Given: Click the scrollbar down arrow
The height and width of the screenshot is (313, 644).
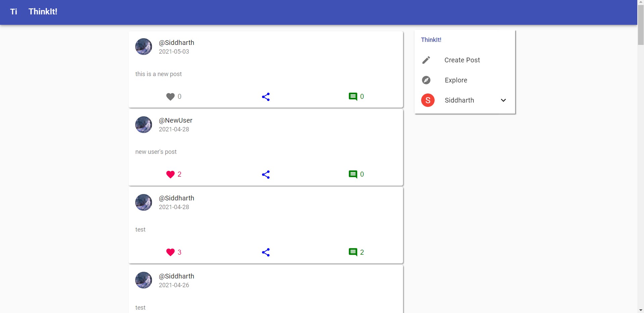Looking at the screenshot, I should tap(641, 310).
